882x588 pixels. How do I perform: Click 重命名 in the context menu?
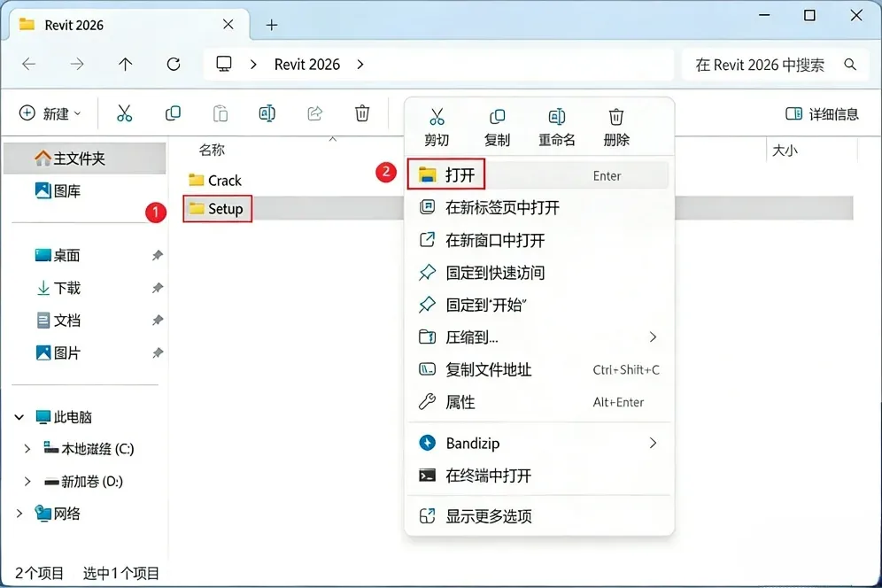pyautogui.click(x=557, y=128)
